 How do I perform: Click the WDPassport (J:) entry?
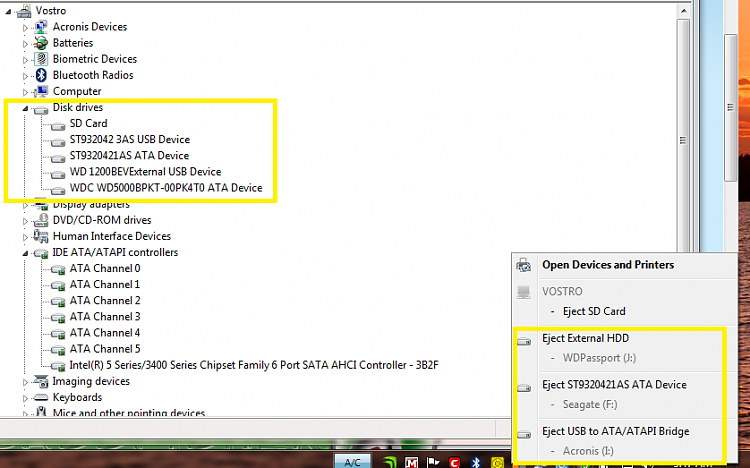point(599,358)
